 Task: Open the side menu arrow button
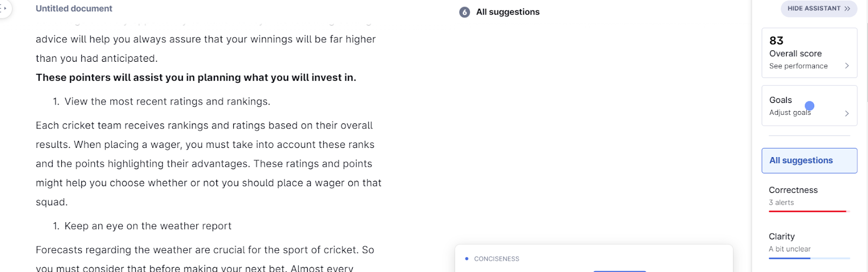[x=4, y=9]
